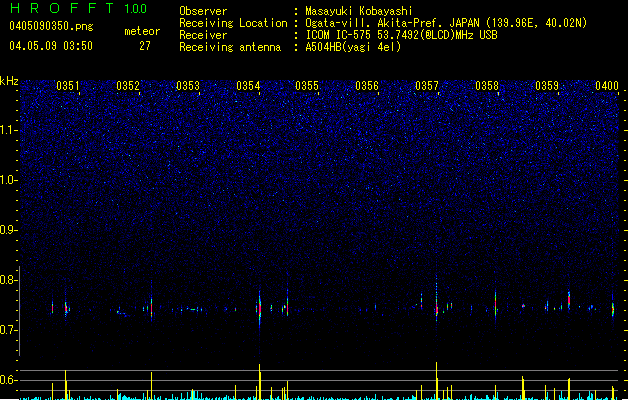
Task: Click the 0358 time marker
Action: (x=487, y=85)
